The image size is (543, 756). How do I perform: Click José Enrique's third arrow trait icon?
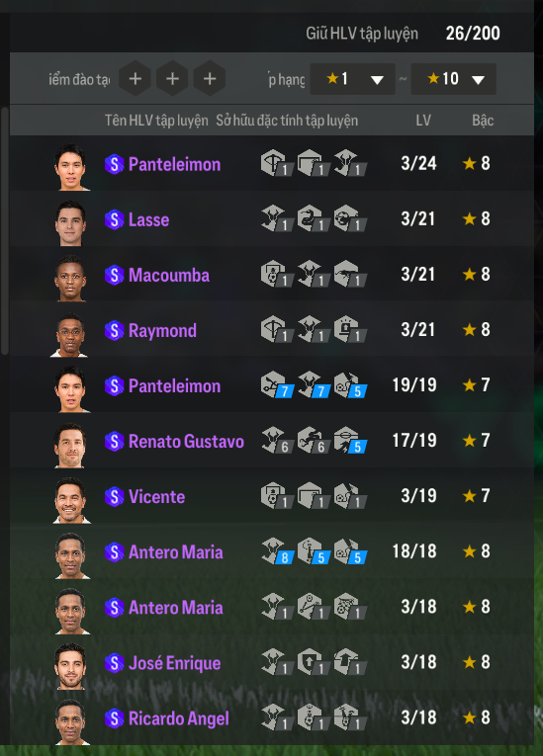tap(350, 662)
